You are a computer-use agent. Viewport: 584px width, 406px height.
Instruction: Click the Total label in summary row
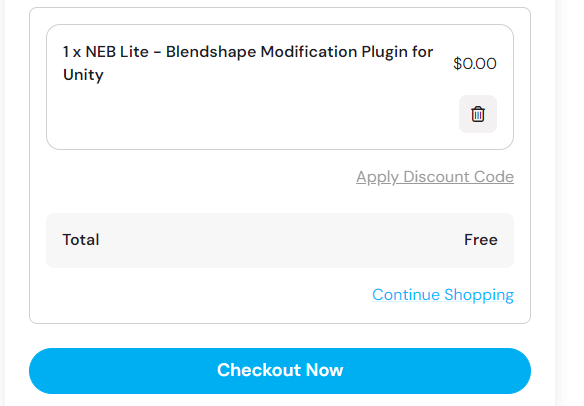click(81, 240)
